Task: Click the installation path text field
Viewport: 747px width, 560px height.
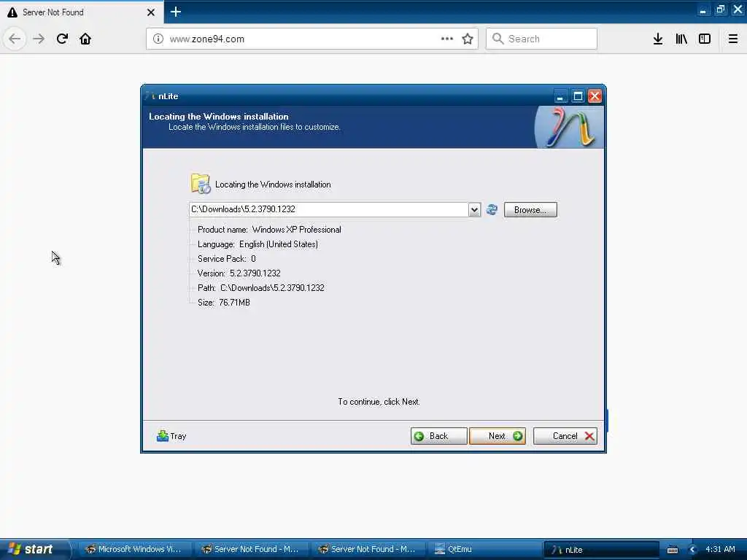Action: click(329, 209)
